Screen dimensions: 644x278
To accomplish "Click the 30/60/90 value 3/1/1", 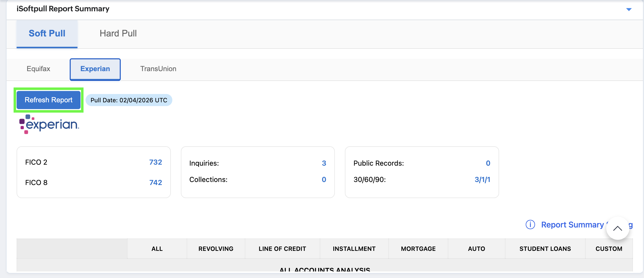I will point(482,180).
